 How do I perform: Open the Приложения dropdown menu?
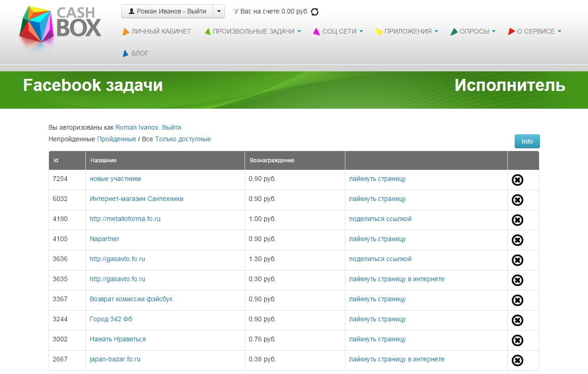click(x=407, y=31)
